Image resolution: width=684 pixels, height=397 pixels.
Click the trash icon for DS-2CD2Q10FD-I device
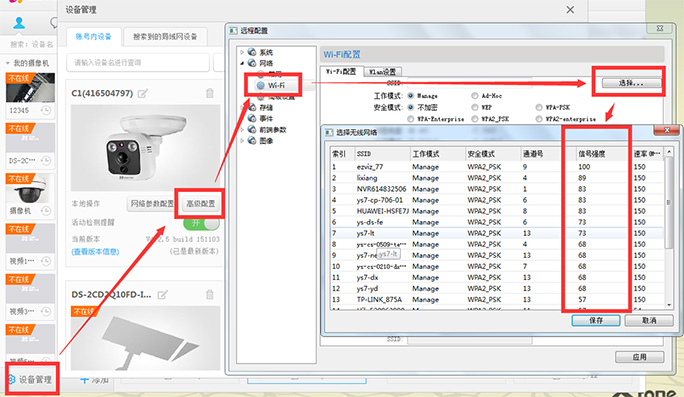click(210, 294)
